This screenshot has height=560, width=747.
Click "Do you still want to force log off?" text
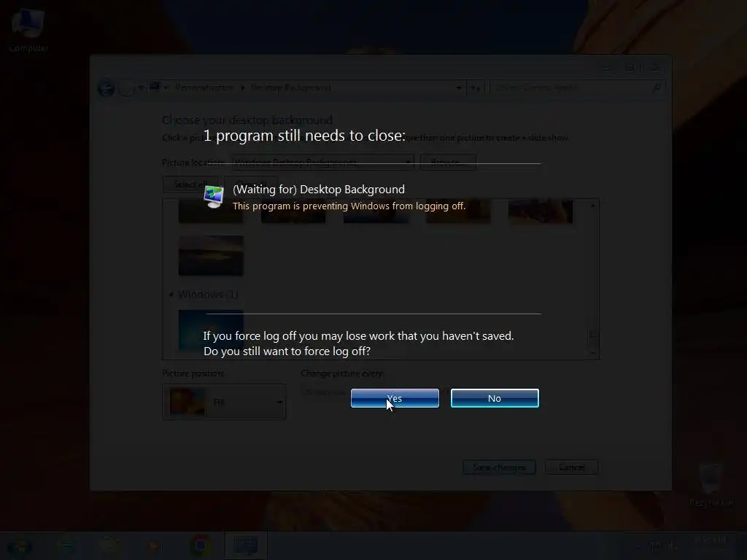(287, 351)
